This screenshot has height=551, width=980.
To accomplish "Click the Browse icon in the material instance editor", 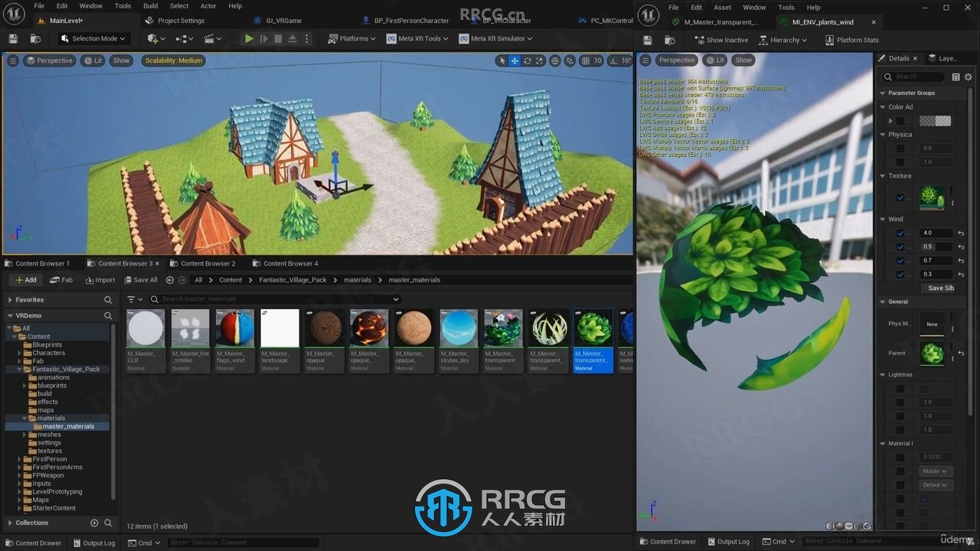I will [670, 40].
